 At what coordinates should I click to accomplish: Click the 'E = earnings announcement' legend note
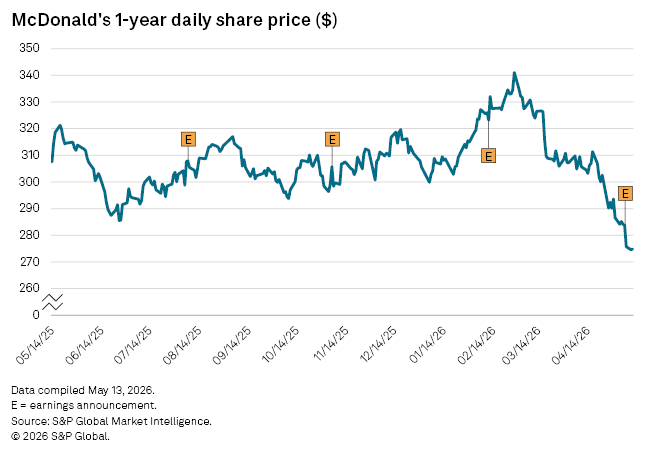point(84,405)
